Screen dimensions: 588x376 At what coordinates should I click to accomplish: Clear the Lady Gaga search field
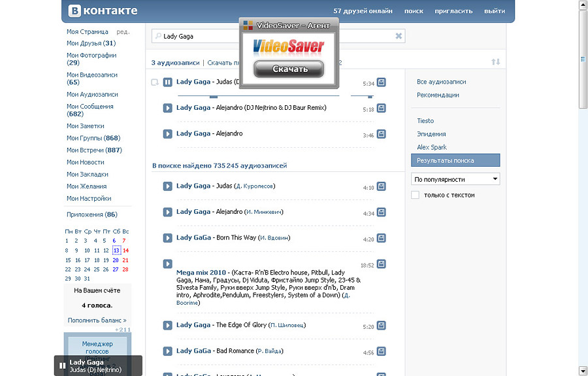click(x=399, y=36)
